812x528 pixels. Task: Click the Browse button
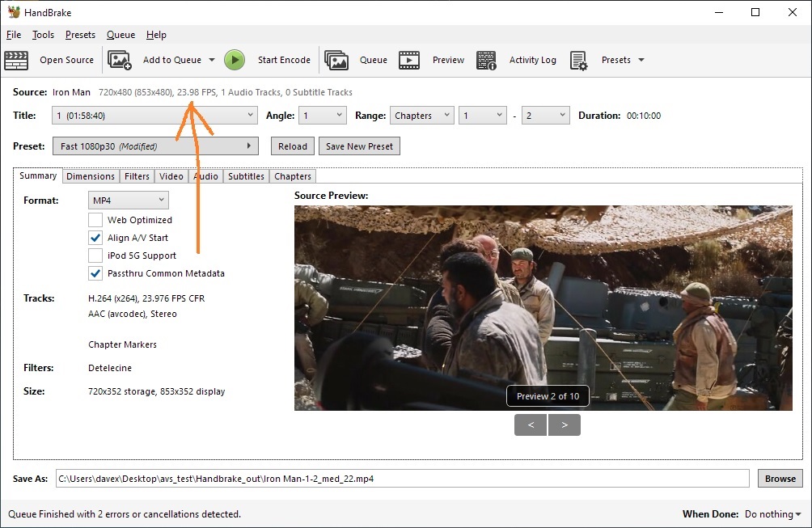(780, 479)
